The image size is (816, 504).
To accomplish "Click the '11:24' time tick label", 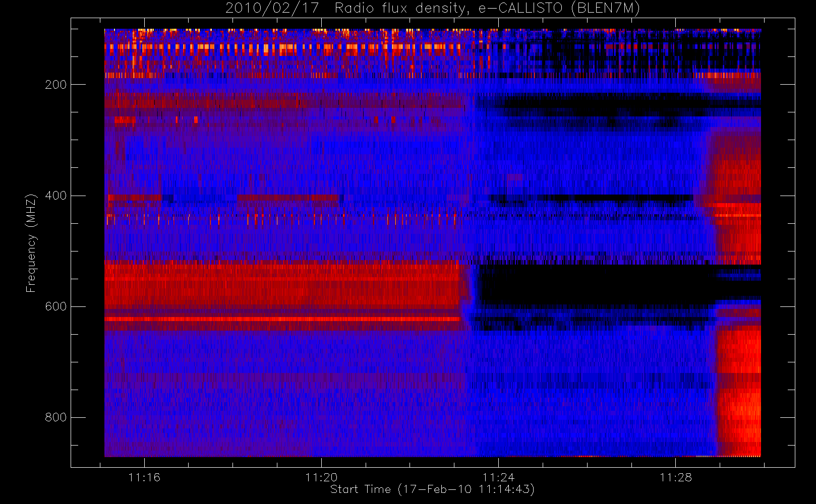I will 498,477.
